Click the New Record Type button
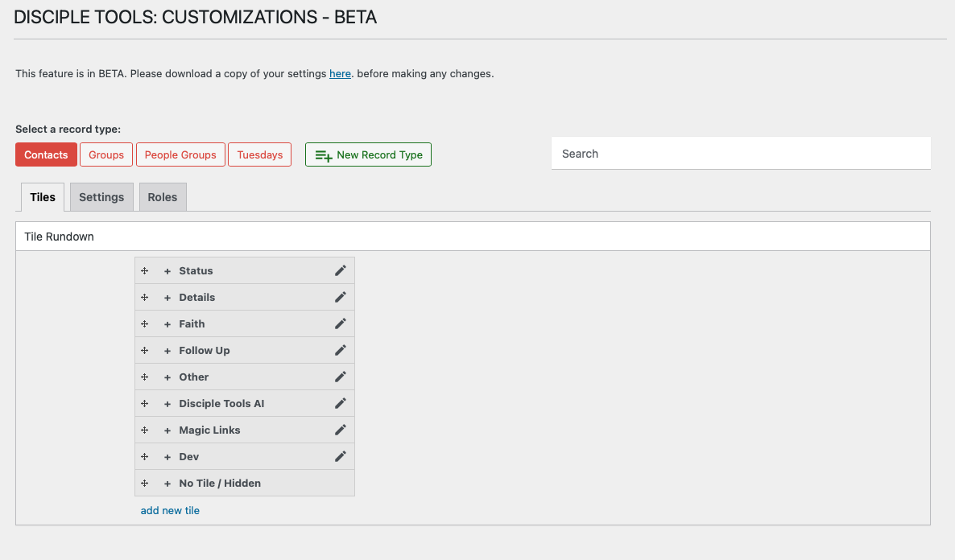 368,154
